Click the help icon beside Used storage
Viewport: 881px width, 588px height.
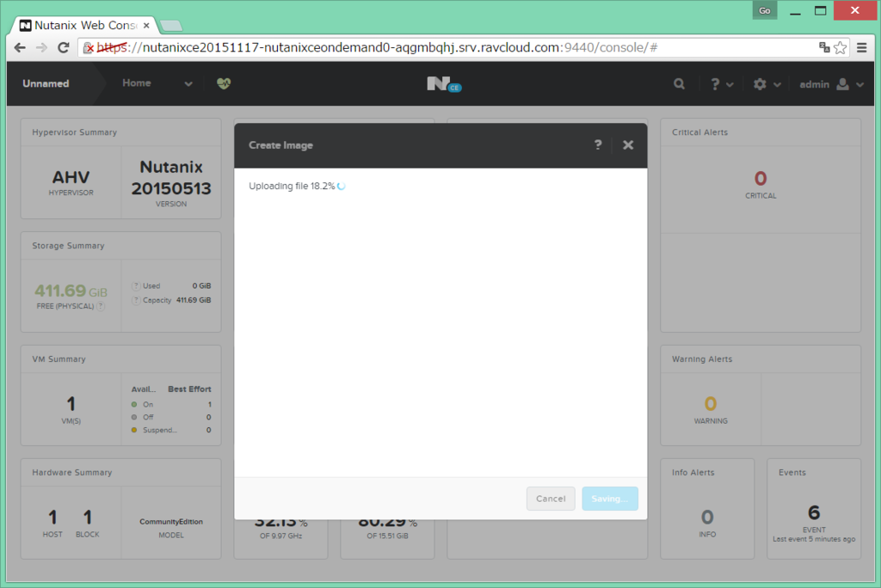(136, 286)
